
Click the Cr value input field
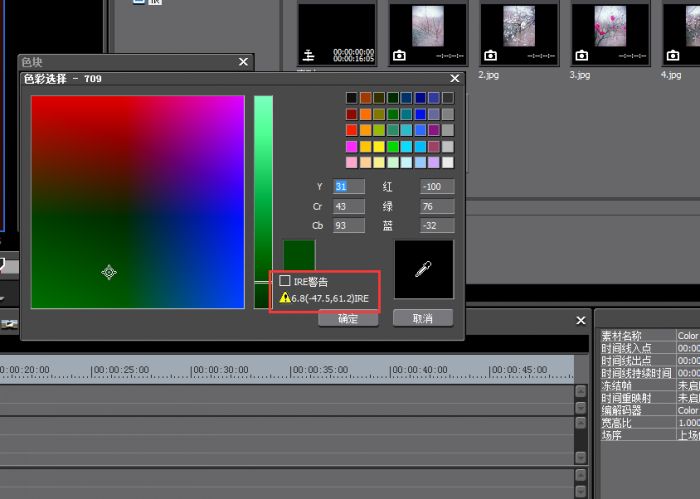(x=348, y=207)
